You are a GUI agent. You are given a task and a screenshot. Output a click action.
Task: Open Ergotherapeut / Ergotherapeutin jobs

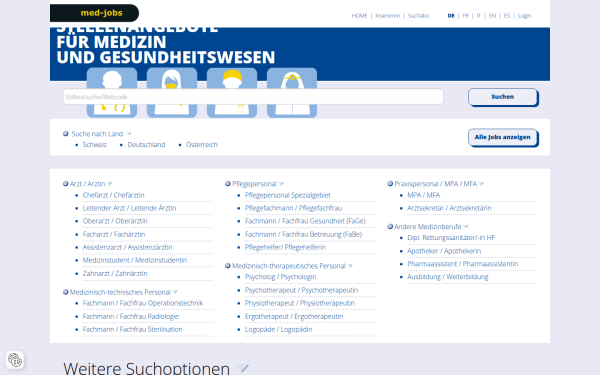click(294, 316)
